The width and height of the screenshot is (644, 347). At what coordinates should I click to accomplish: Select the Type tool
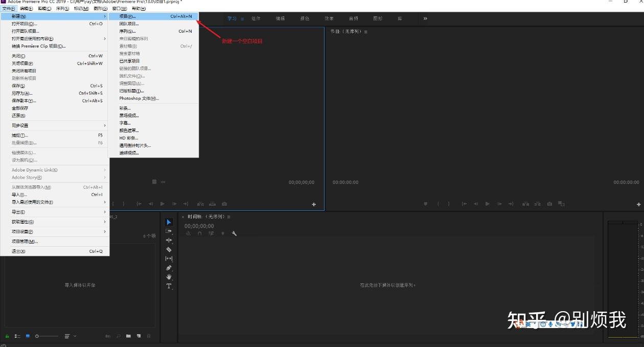169,286
